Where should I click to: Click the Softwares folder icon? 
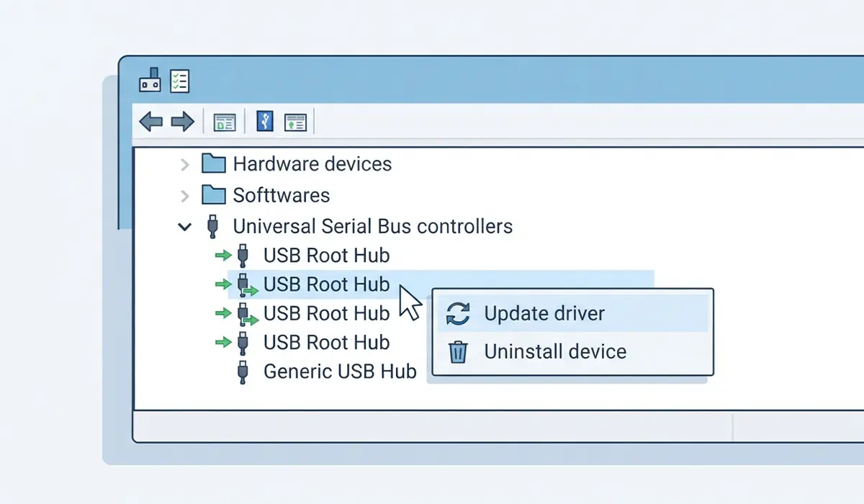[214, 194]
